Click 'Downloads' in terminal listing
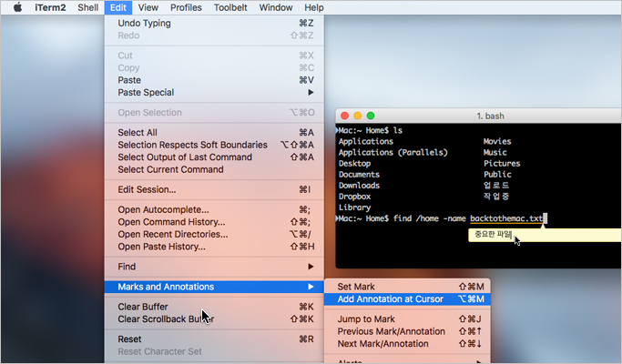Viewport: 622px width, 364px height. point(359,186)
